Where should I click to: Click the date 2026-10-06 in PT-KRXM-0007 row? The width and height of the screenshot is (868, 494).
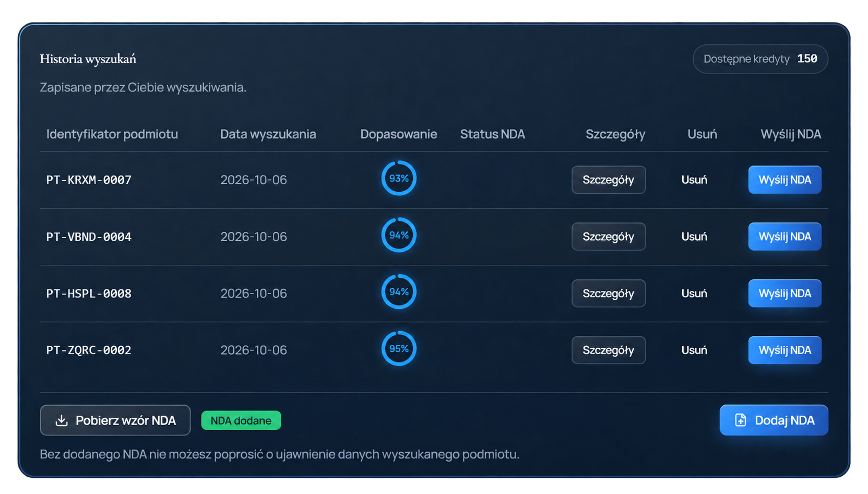[254, 180]
